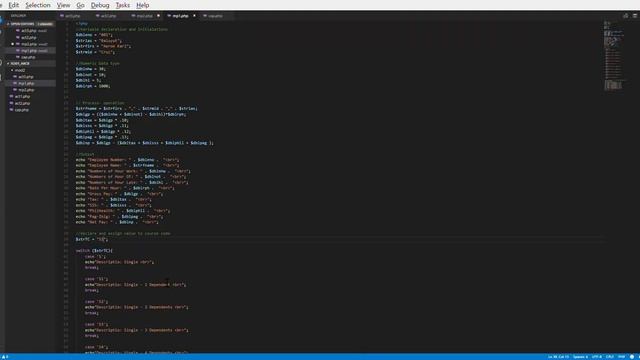
Task: Open the Selection menu
Action: [38, 5]
